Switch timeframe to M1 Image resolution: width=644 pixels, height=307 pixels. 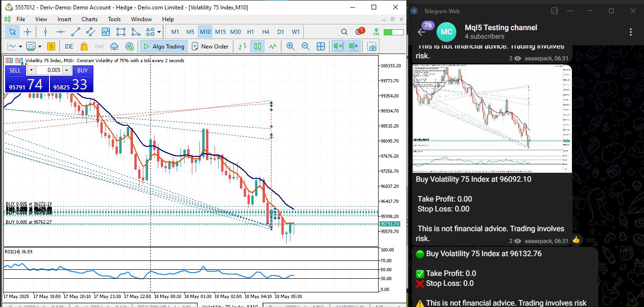coord(175,32)
